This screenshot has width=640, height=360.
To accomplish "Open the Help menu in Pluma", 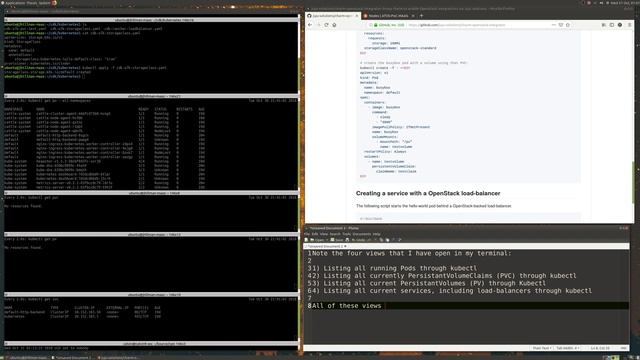I will coord(376,234).
